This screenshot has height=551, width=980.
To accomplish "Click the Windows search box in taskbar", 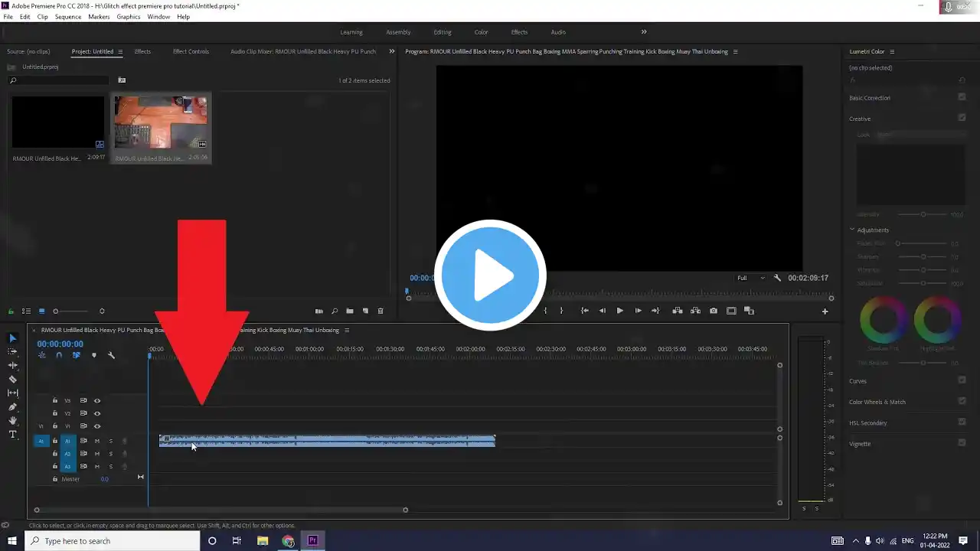I will tap(113, 541).
